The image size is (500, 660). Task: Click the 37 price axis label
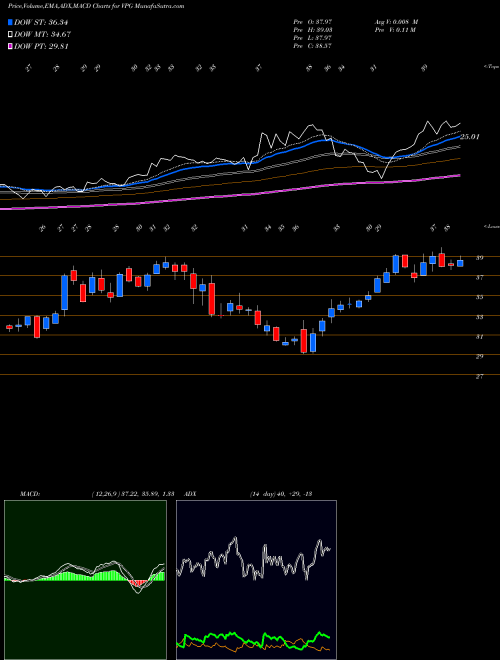coord(479,277)
